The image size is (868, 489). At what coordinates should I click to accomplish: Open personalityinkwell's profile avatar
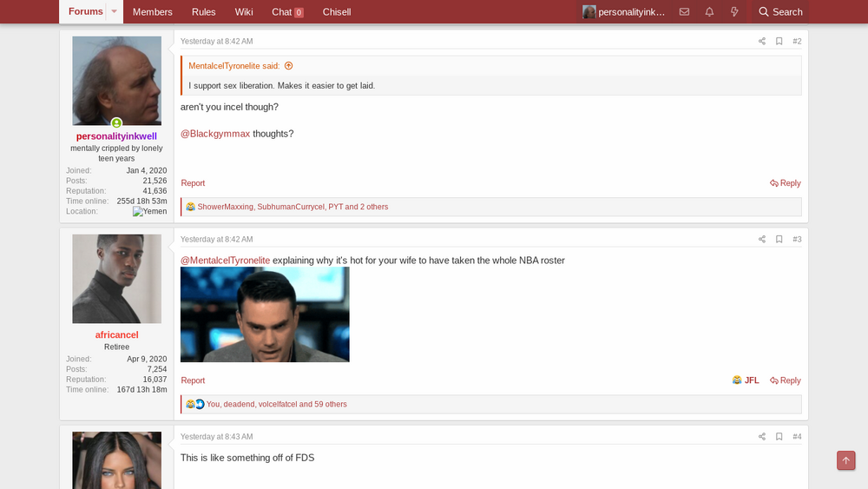pyautogui.click(x=117, y=81)
